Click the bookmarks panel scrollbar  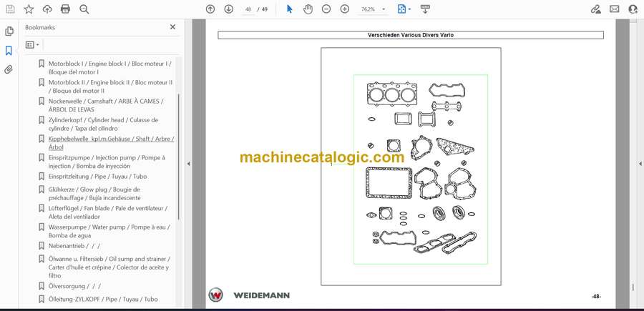[178, 156]
